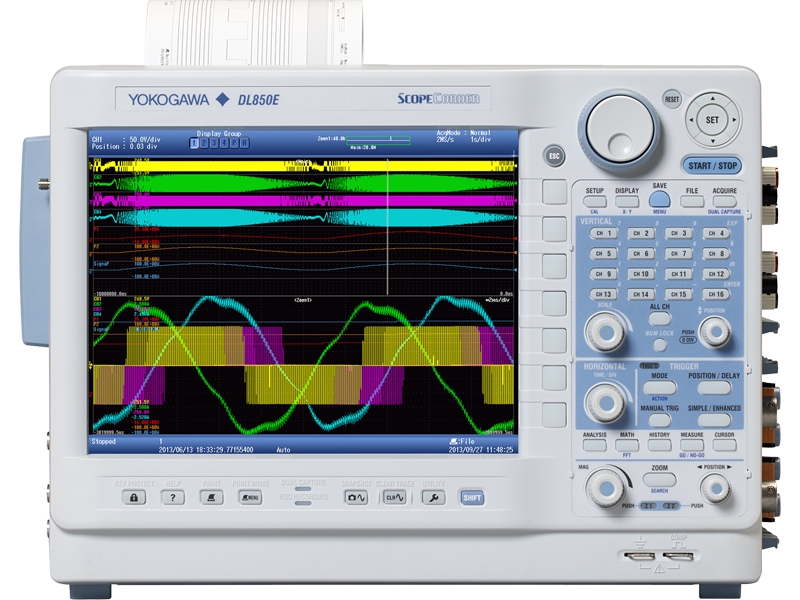Select channel CH 4 key

click(x=716, y=233)
